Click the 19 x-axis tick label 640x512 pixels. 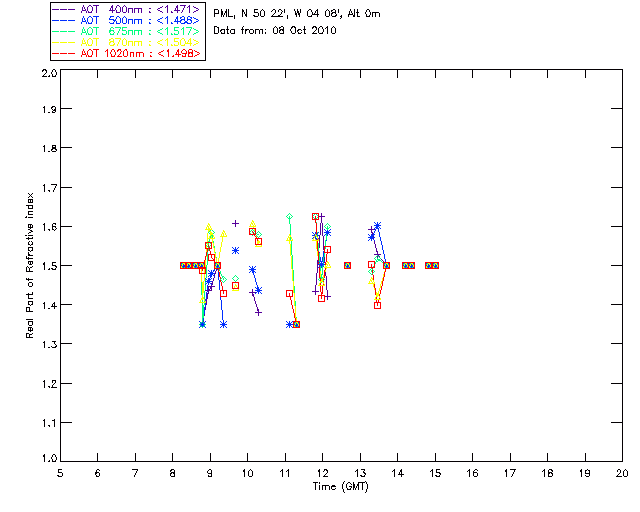tap(585, 473)
